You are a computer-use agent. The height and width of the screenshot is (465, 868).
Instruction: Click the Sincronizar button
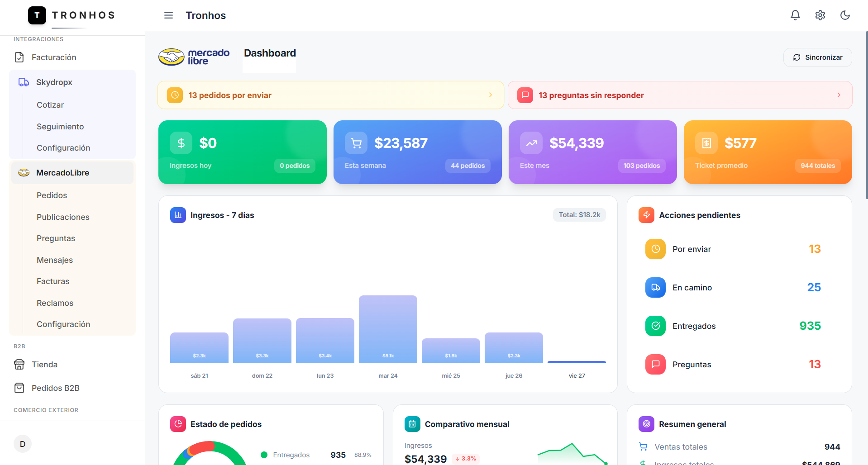[x=817, y=57]
